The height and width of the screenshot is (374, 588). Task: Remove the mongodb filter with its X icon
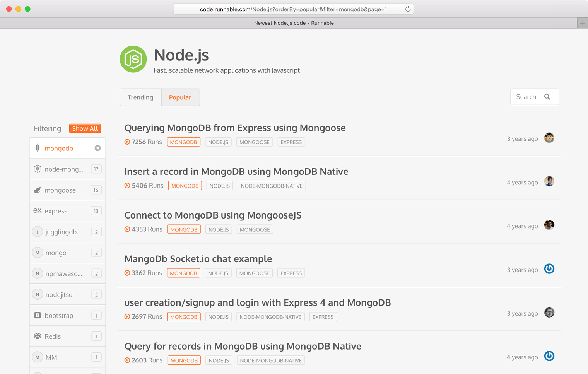(x=98, y=148)
